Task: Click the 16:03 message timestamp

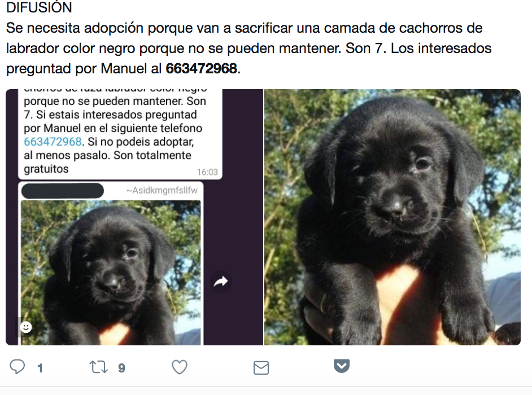Action: pyautogui.click(x=207, y=172)
